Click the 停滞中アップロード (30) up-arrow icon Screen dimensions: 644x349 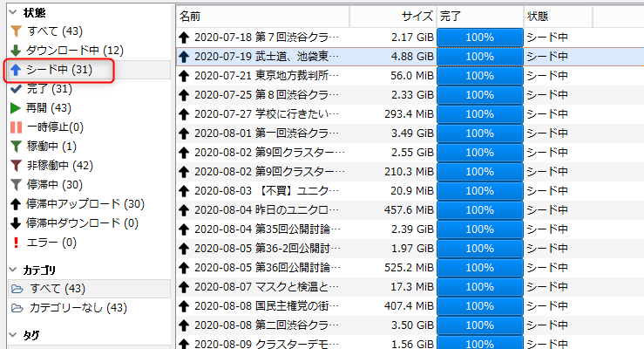(x=16, y=203)
